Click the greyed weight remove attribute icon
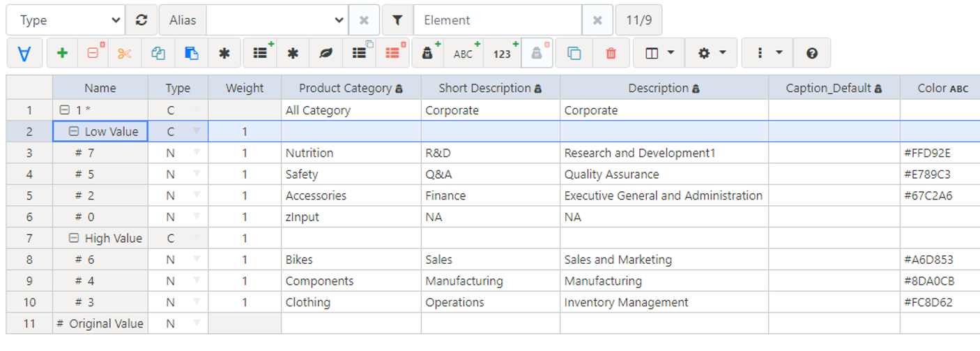The image size is (980, 351). point(537,53)
